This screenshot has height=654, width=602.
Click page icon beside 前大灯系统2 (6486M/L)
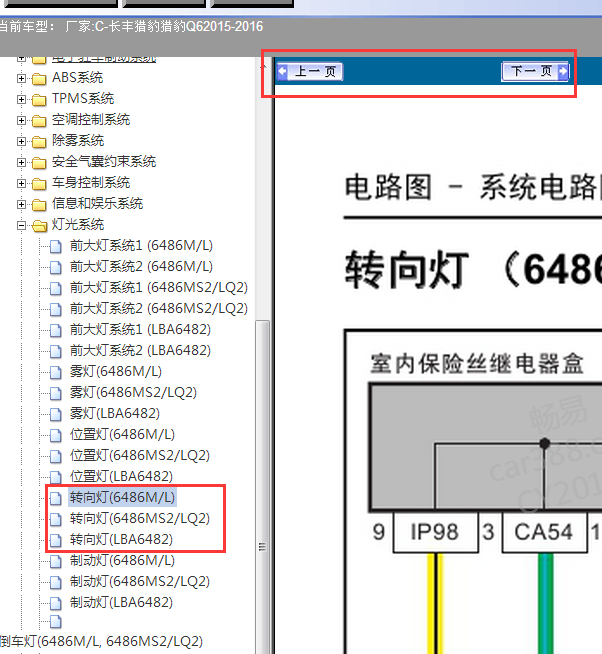tap(55, 267)
